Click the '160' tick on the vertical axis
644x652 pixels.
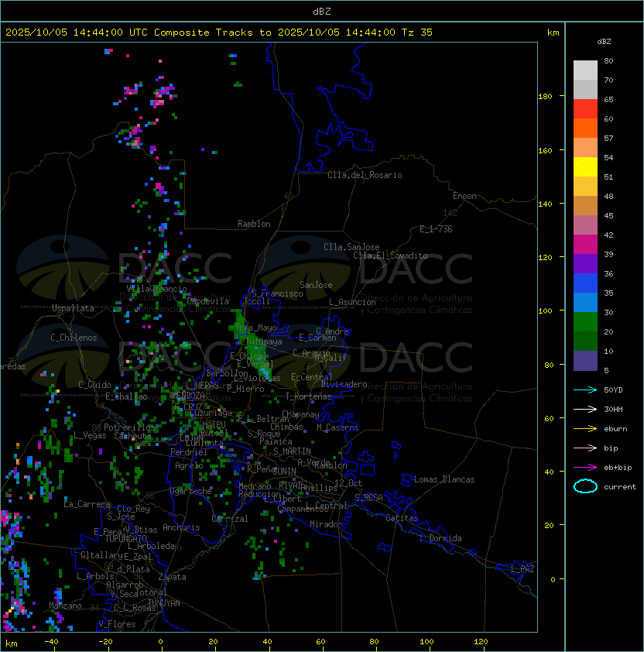click(x=545, y=150)
